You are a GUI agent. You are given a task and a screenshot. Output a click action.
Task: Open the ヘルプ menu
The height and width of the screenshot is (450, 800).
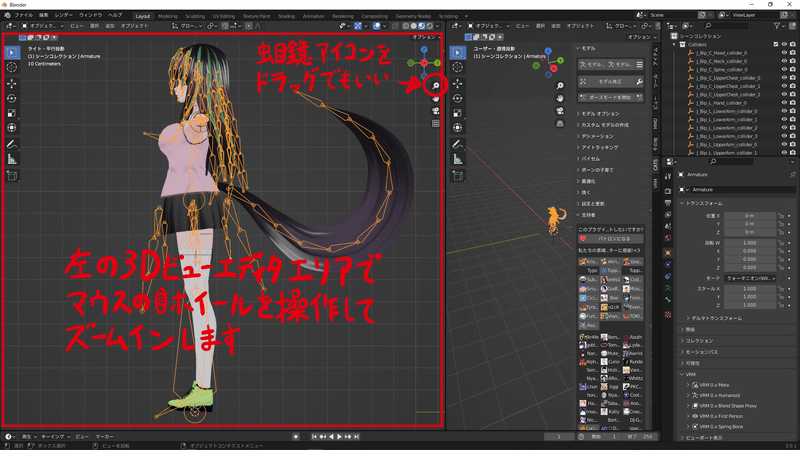[x=115, y=15]
